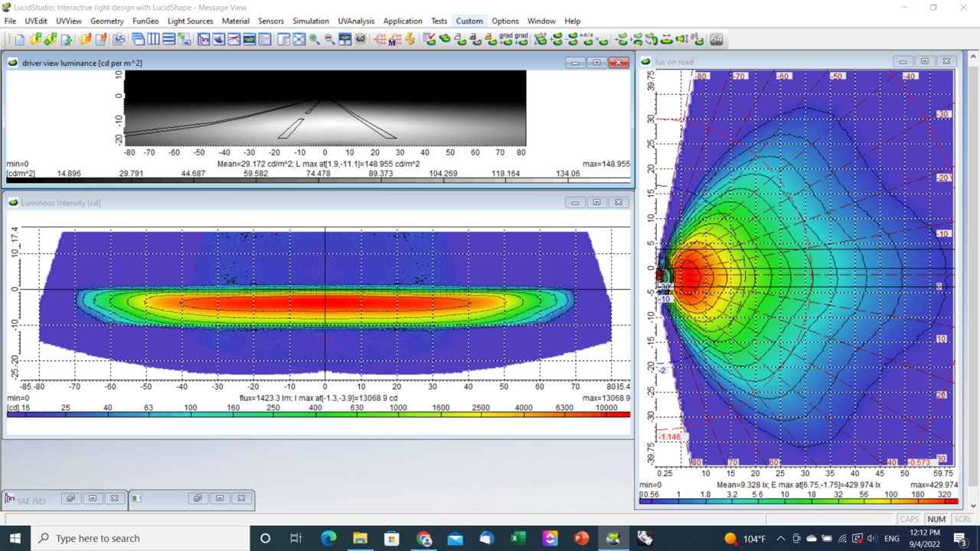Click the Cascade windows toolbar icon
The height and width of the screenshot is (551, 980).
(x=139, y=39)
